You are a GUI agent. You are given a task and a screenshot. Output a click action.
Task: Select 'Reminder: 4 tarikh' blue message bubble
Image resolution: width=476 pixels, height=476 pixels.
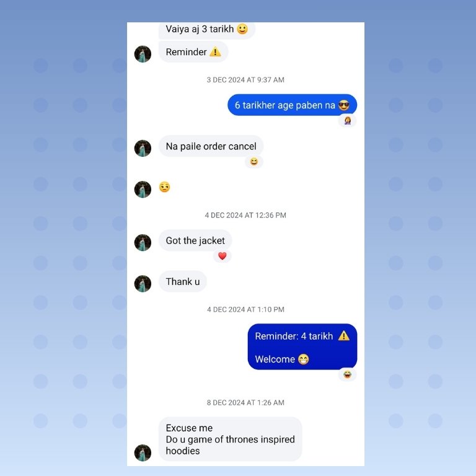(x=302, y=346)
